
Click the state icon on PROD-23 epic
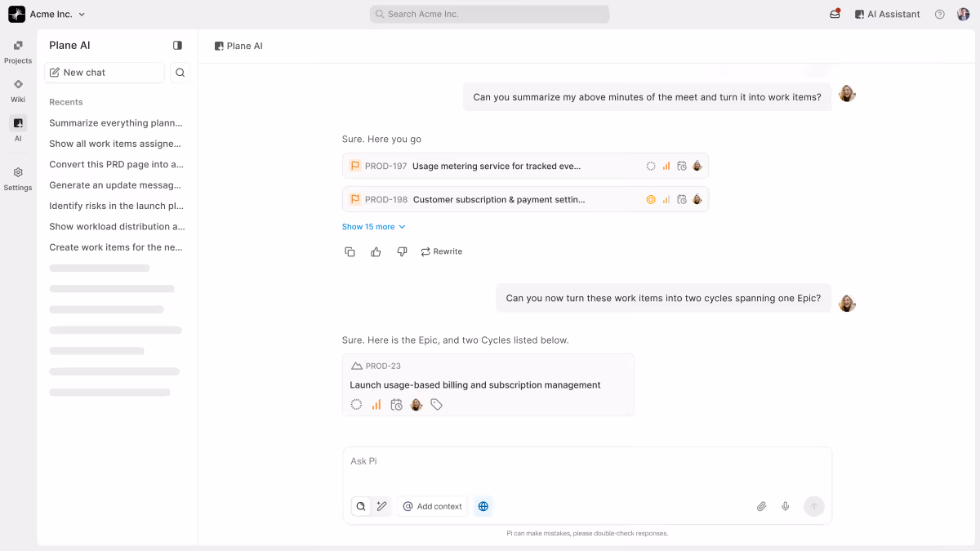point(356,404)
